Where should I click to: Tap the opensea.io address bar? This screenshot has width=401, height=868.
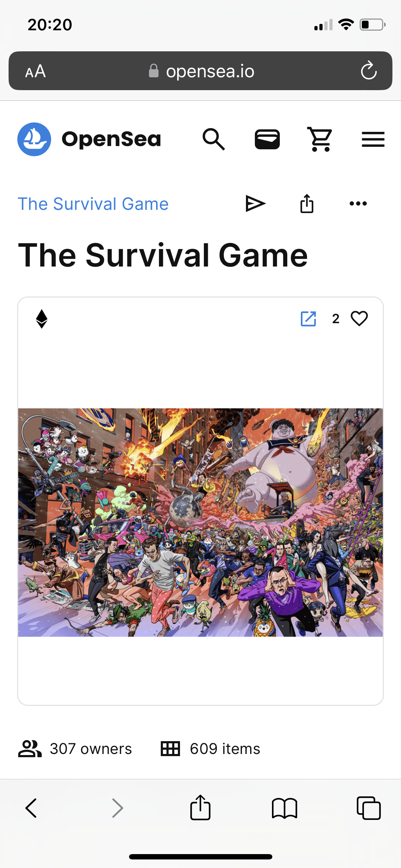coord(200,71)
